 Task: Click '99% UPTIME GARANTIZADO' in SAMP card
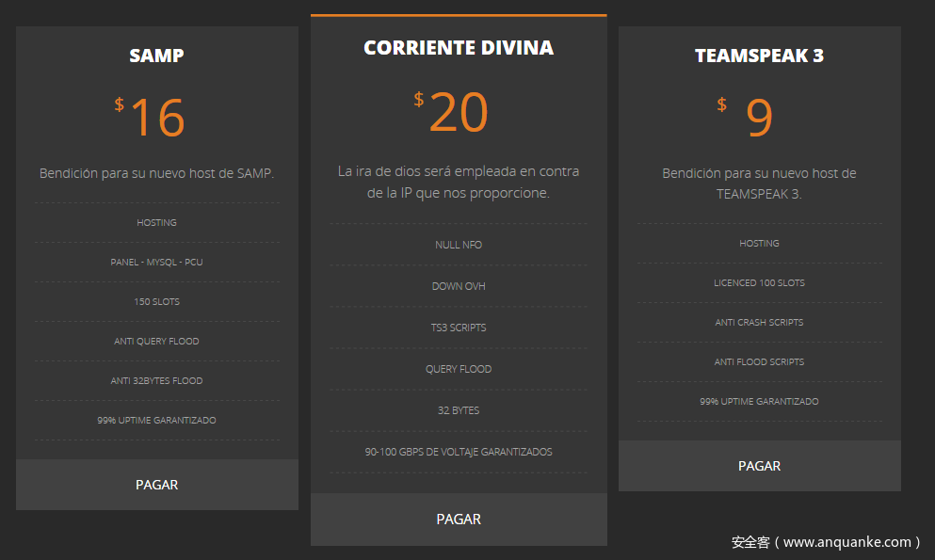point(157,420)
